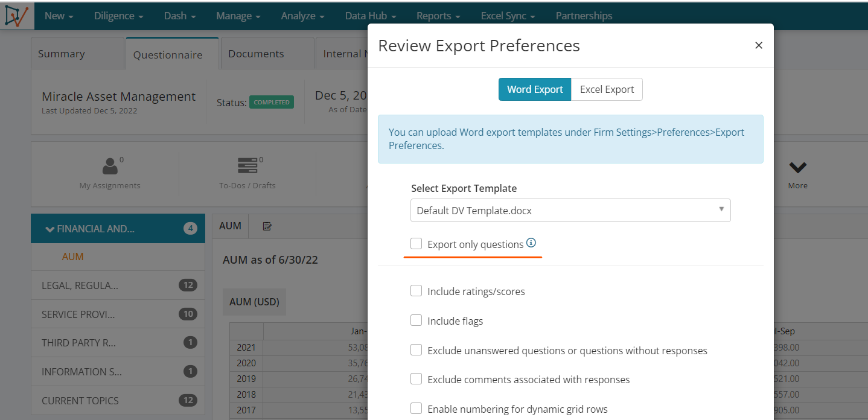Viewport: 868px width, 420px height.
Task: Tick the Export only questions checkbox
Action: [416, 243]
